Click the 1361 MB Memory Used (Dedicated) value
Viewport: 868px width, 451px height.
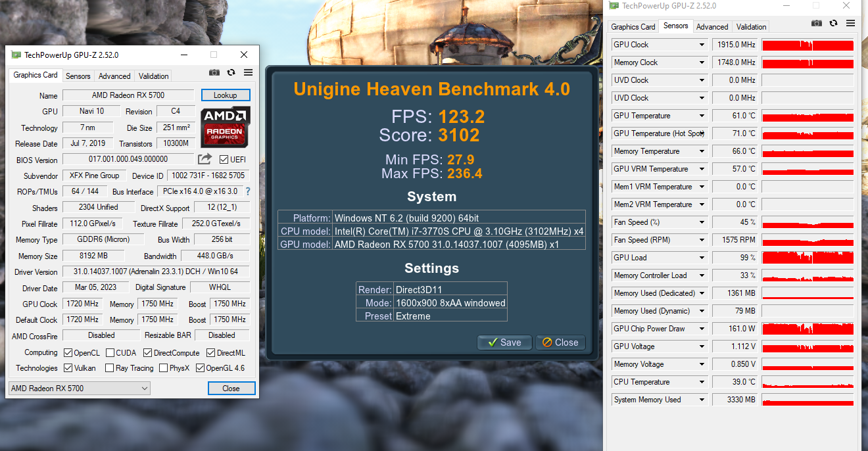pos(735,293)
